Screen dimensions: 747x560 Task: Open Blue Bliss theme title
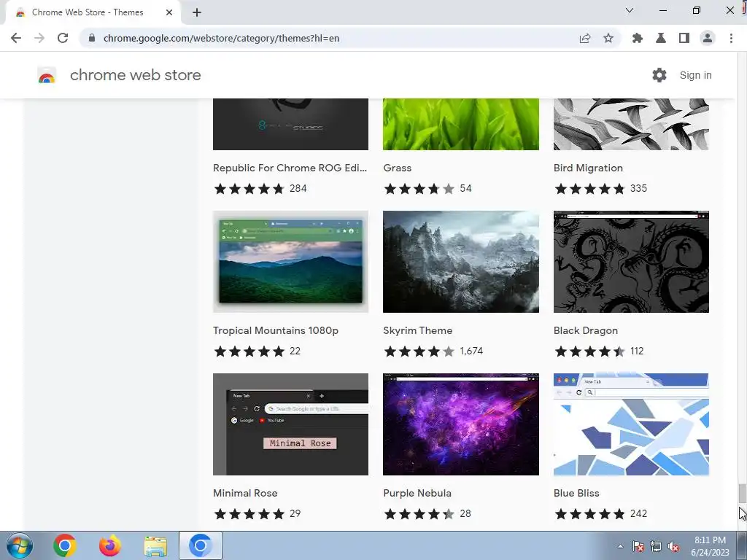tap(576, 493)
